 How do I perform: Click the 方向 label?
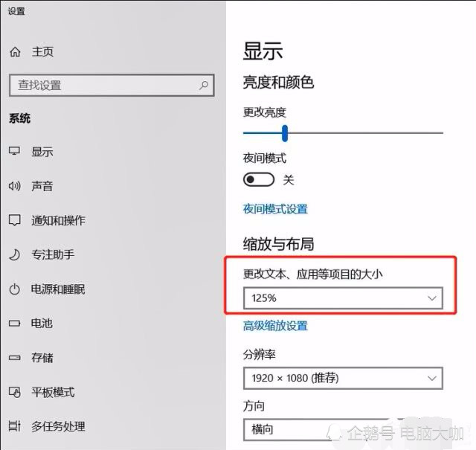(254, 406)
